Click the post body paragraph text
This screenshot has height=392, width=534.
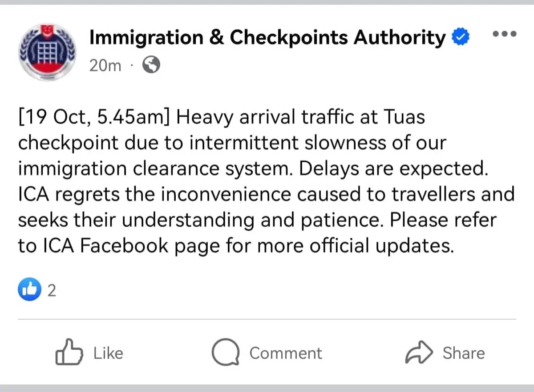coord(266,181)
